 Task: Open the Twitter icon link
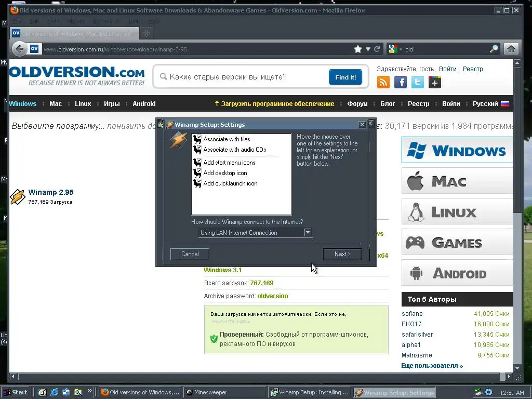pos(418,83)
